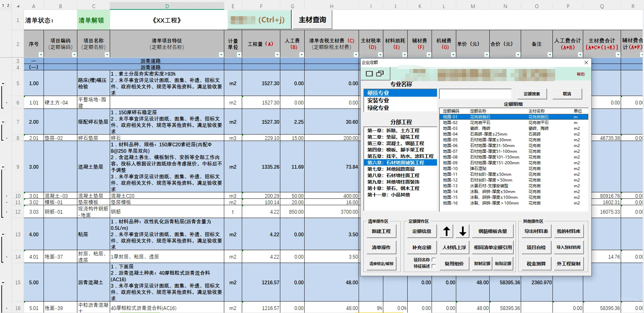644x313 pixels.
Task: Click the filter icon on 人工费 column header
Action: pyautogui.click(x=302, y=54)
